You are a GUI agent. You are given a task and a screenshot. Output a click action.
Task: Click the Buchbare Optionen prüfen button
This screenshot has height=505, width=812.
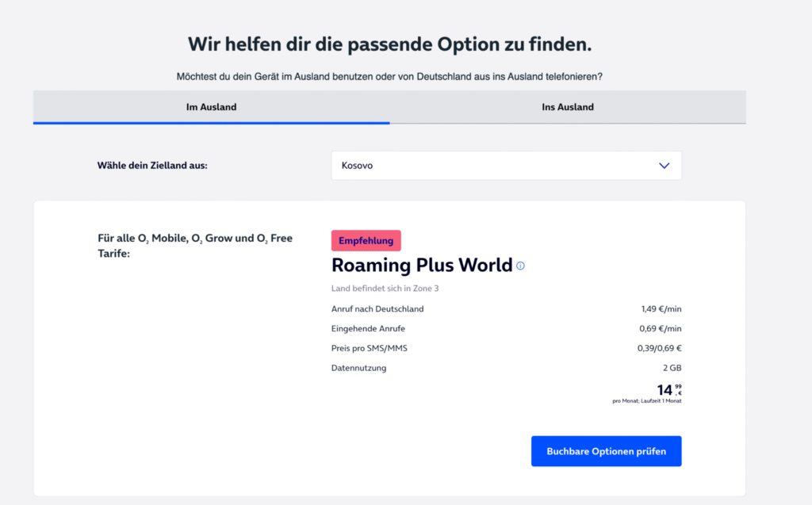pyautogui.click(x=606, y=450)
